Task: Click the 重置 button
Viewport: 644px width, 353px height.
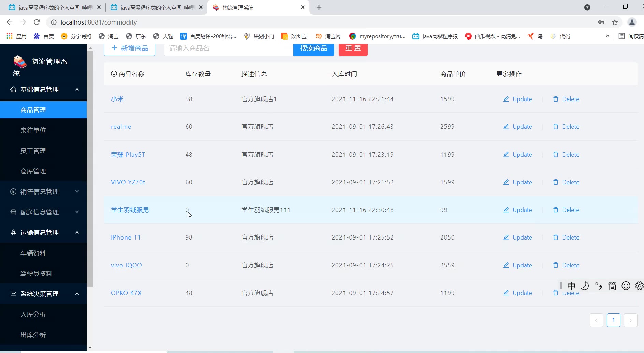Action: [353, 48]
